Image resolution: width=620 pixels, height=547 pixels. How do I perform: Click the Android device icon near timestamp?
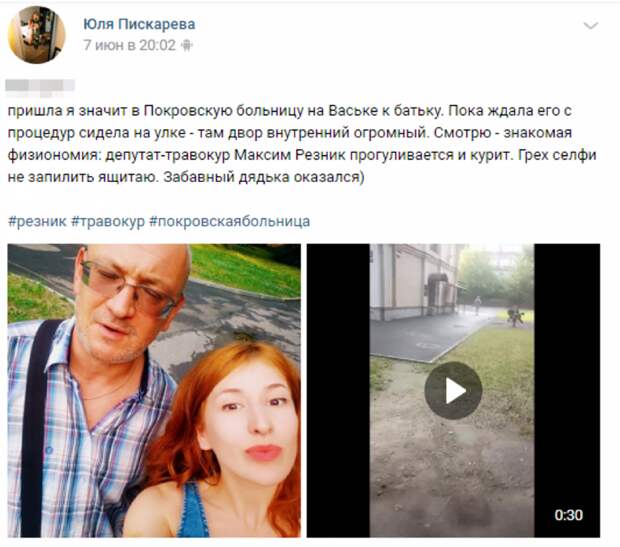click(186, 45)
